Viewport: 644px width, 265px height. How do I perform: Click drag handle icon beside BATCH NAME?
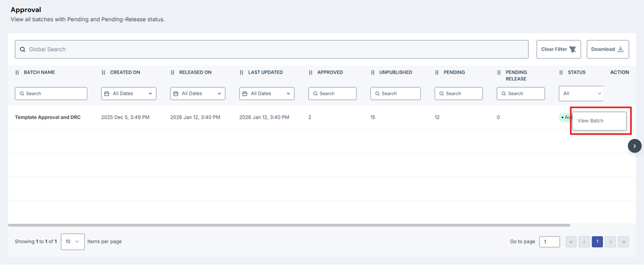17,73
